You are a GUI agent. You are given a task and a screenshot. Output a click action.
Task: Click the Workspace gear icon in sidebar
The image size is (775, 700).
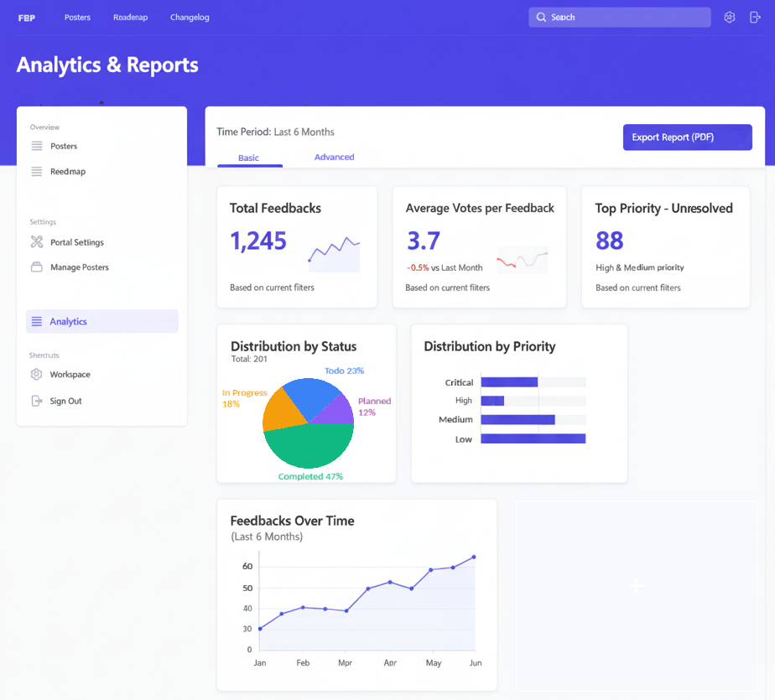[x=36, y=375]
